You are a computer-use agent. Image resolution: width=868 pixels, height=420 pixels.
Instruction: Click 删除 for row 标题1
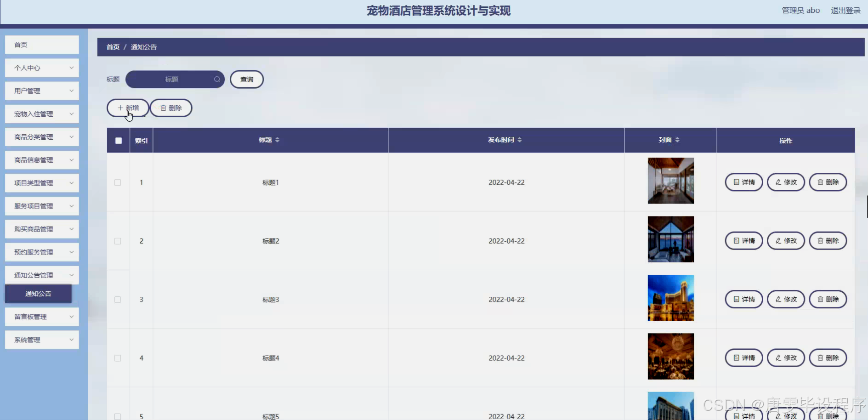(x=828, y=182)
